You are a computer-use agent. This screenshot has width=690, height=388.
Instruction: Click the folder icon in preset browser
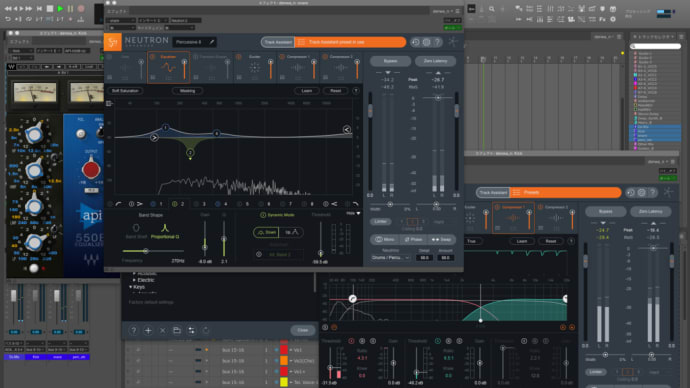coord(177,330)
